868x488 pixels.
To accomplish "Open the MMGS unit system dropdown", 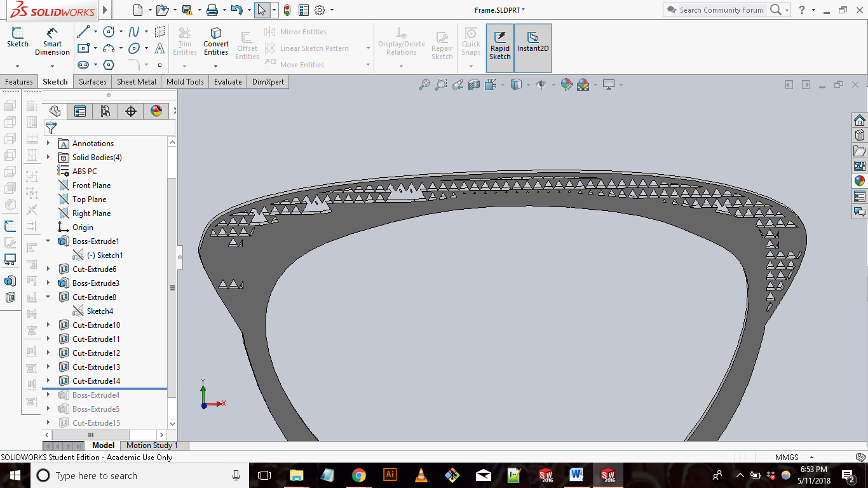I will click(x=811, y=457).
